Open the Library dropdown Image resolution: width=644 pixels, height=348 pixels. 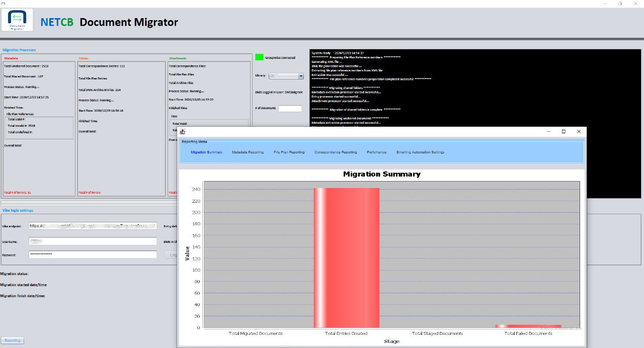point(286,76)
